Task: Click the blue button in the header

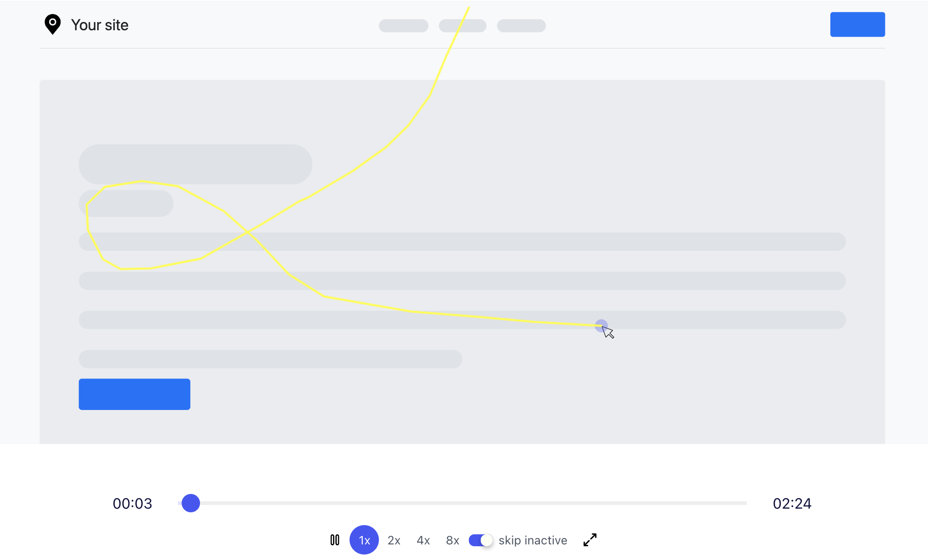Action: tap(857, 24)
